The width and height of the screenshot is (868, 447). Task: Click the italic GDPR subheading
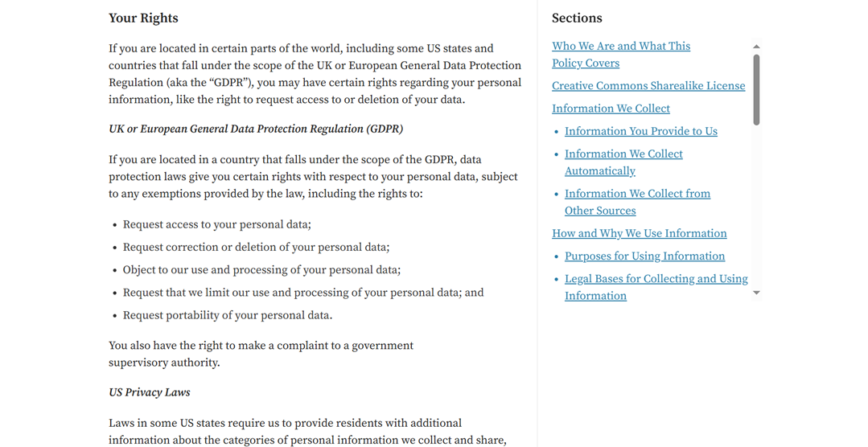(x=256, y=129)
